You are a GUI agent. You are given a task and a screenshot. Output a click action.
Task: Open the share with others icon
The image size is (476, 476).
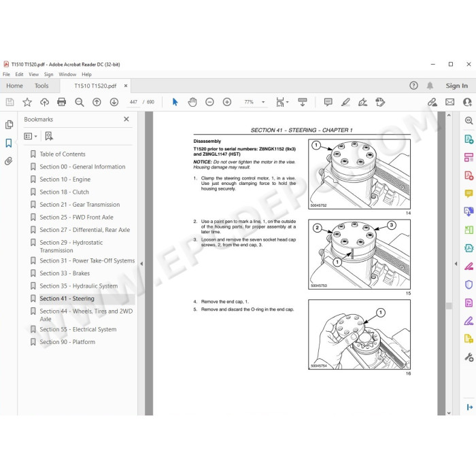point(467,102)
